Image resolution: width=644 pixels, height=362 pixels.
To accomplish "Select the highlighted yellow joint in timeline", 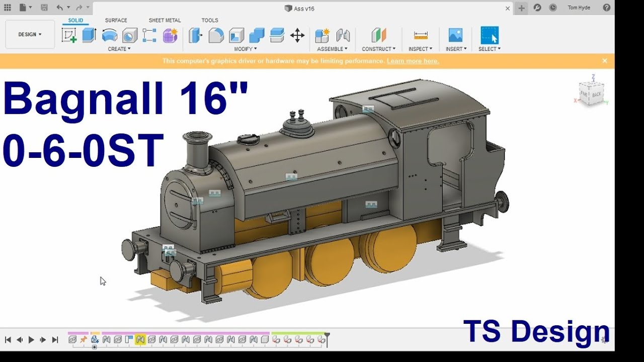I will coord(140,340).
